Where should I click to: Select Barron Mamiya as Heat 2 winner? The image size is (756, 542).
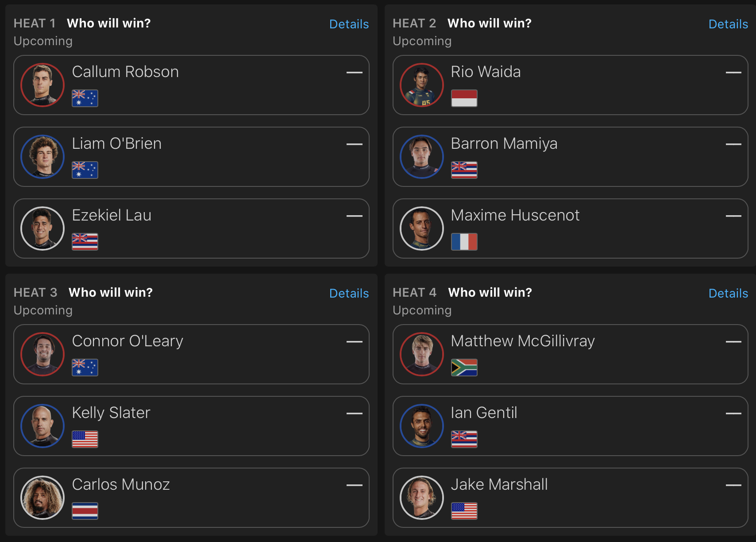pyautogui.click(x=570, y=157)
